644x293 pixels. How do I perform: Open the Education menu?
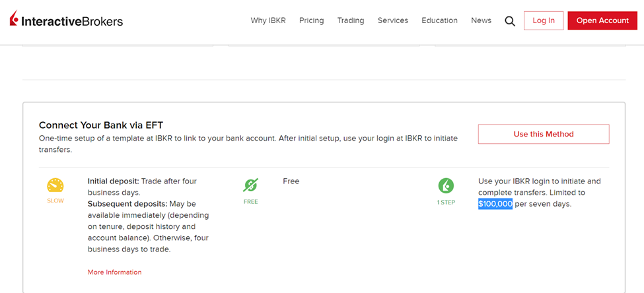pyautogui.click(x=439, y=20)
